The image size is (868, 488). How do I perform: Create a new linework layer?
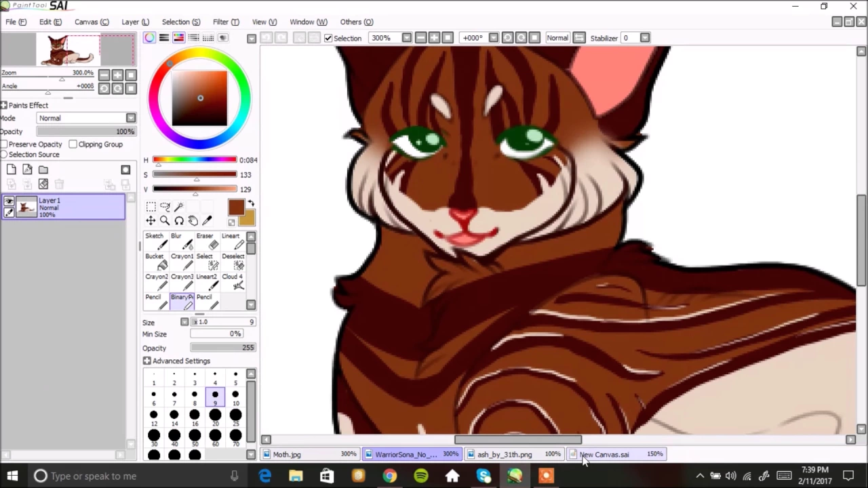pos(27,169)
